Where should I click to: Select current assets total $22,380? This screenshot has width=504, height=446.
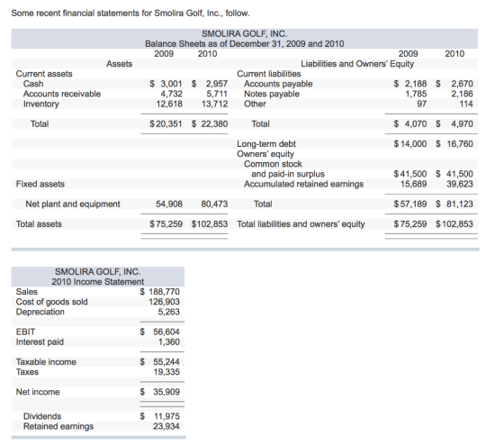(210, 124)
